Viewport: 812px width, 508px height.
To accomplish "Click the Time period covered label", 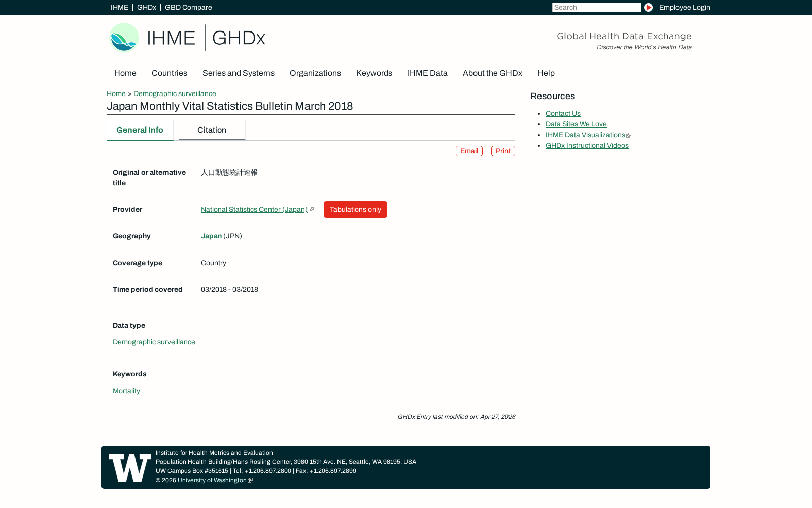I will click(148, 290).
